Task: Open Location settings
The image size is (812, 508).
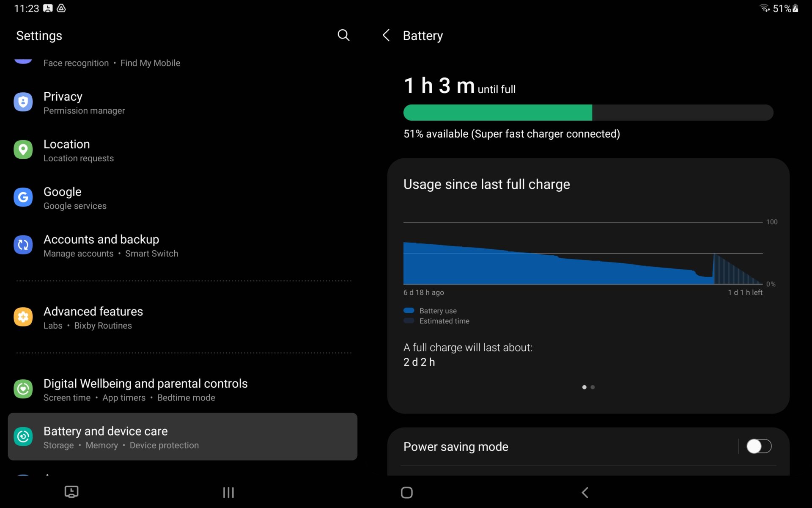Action: pyautogui.click(x=183, y=150)
